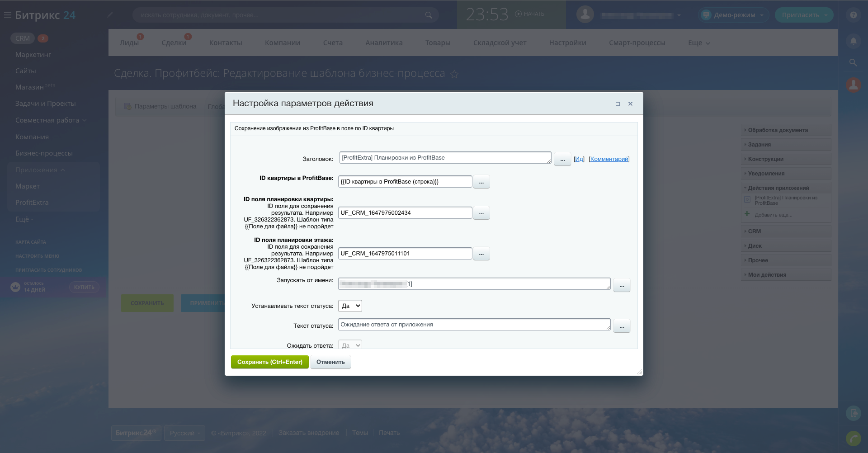Open the Русский language selector
This screenshot has width=868, height=453.
click(x=184, y=433)
